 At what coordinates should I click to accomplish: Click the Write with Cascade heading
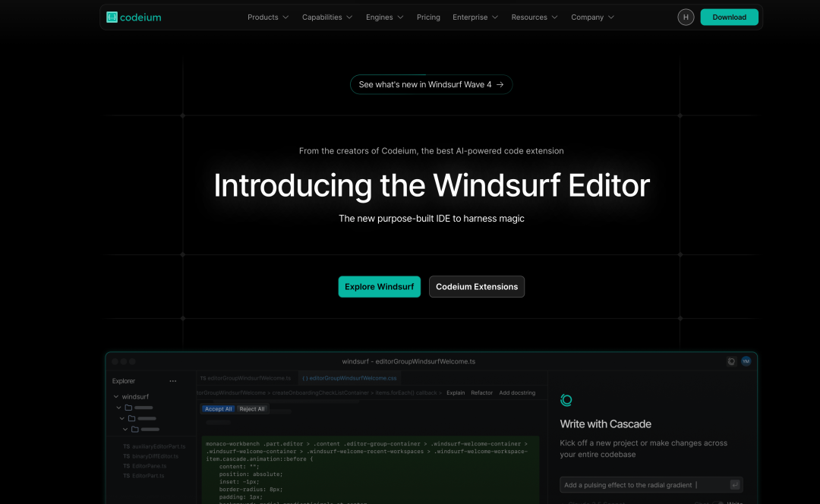pyautogui.click(x=606, y=424)
